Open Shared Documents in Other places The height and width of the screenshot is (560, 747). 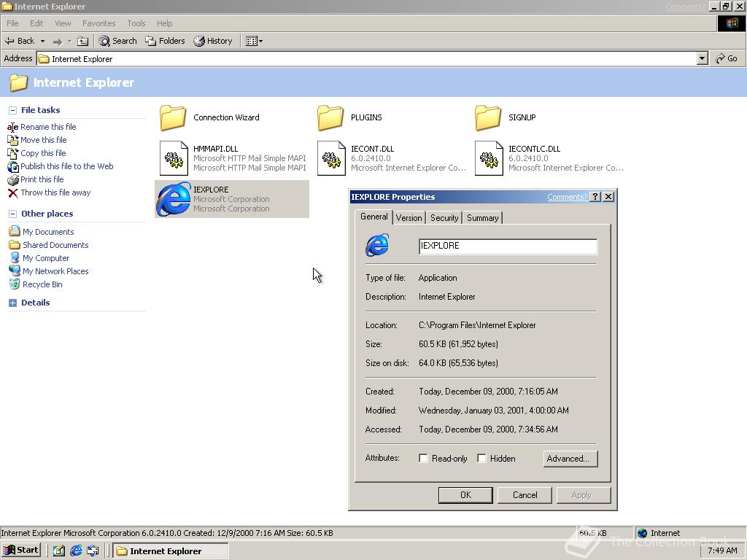tap(55, 245)
